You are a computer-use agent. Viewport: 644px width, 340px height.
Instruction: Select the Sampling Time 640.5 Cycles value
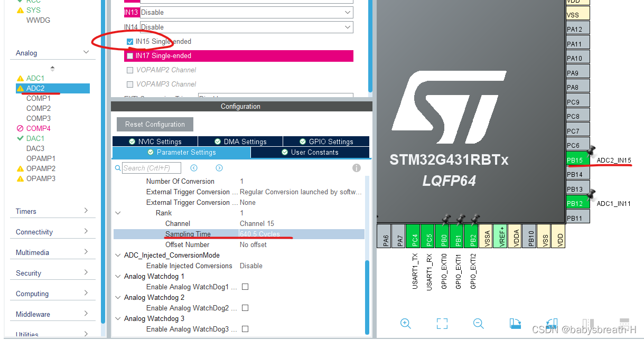click(x=260, y=234)
